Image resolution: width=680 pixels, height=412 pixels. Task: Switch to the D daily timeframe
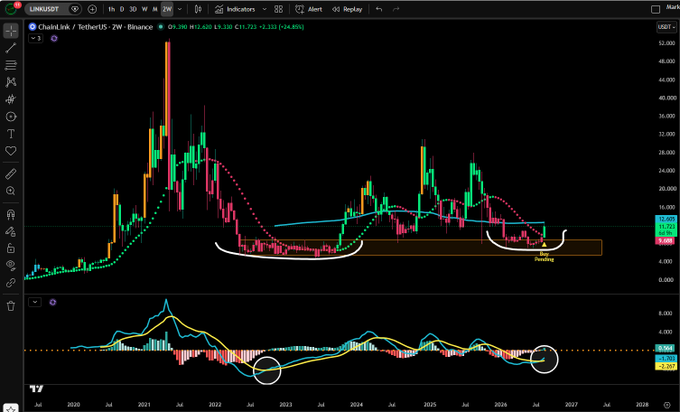coord(122,9)
